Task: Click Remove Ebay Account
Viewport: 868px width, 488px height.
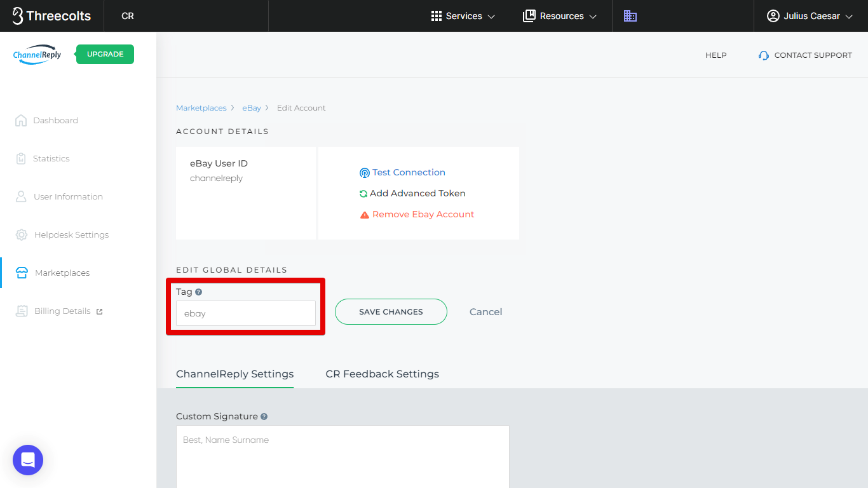Action: pyautogui.click(x=417, y=214)
